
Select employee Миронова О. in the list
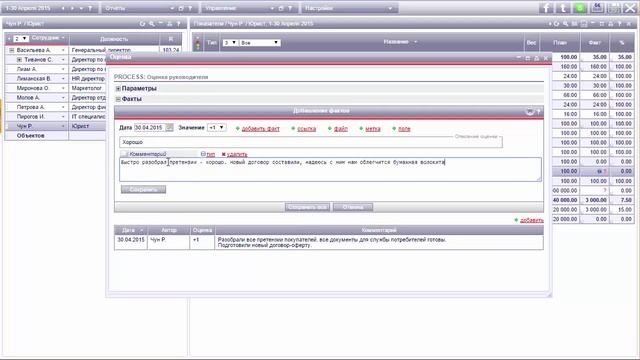(x=33, y=88)
